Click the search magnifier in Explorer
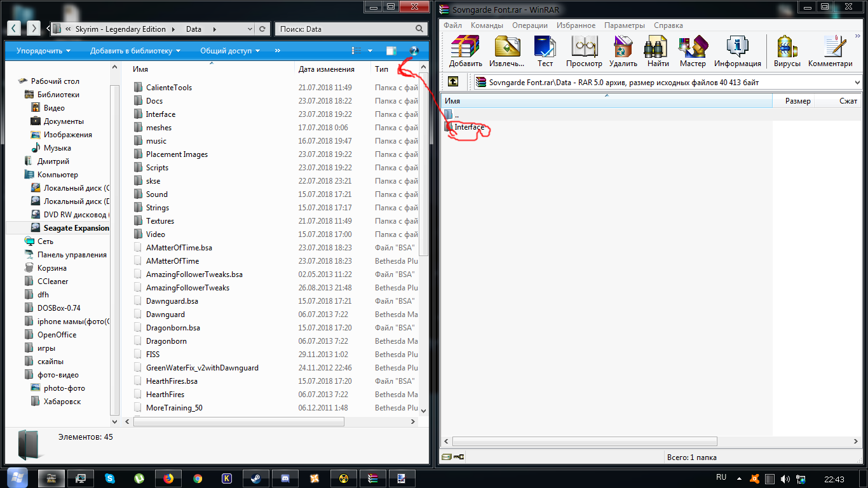The image size is (868, 488). coord(419,29)
